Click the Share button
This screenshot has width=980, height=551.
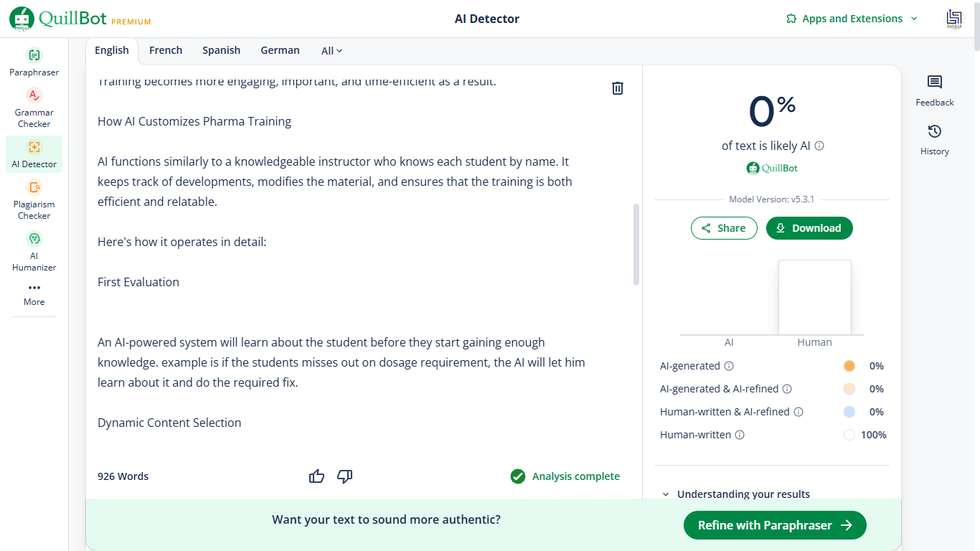pyautogui.click(x=724, y=228)
